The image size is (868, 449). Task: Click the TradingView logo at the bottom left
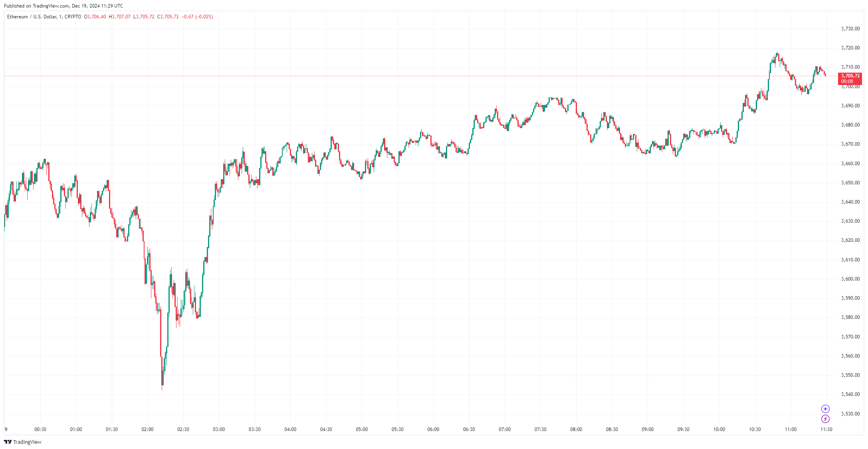point(23,442)
